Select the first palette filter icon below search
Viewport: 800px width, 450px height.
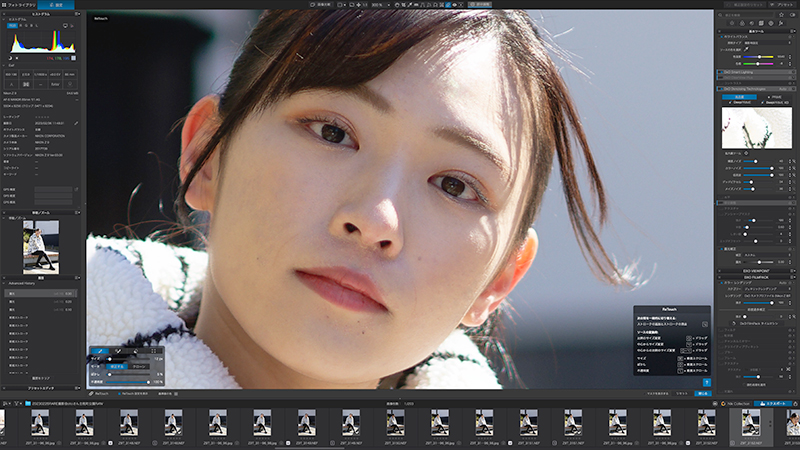coord(732,23)
